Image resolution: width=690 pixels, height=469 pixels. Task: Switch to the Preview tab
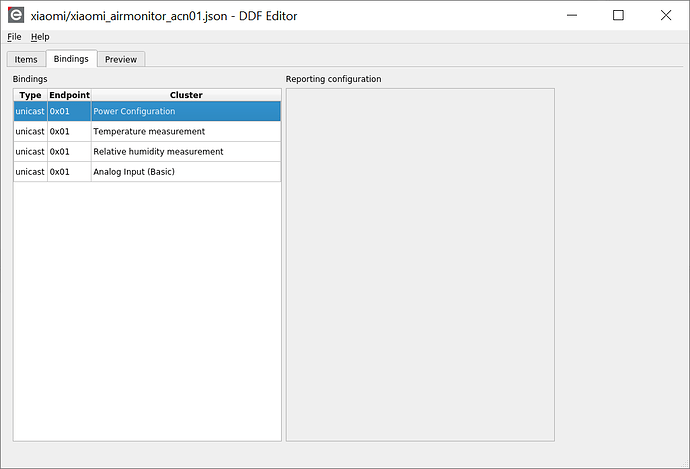coord(121,59)
